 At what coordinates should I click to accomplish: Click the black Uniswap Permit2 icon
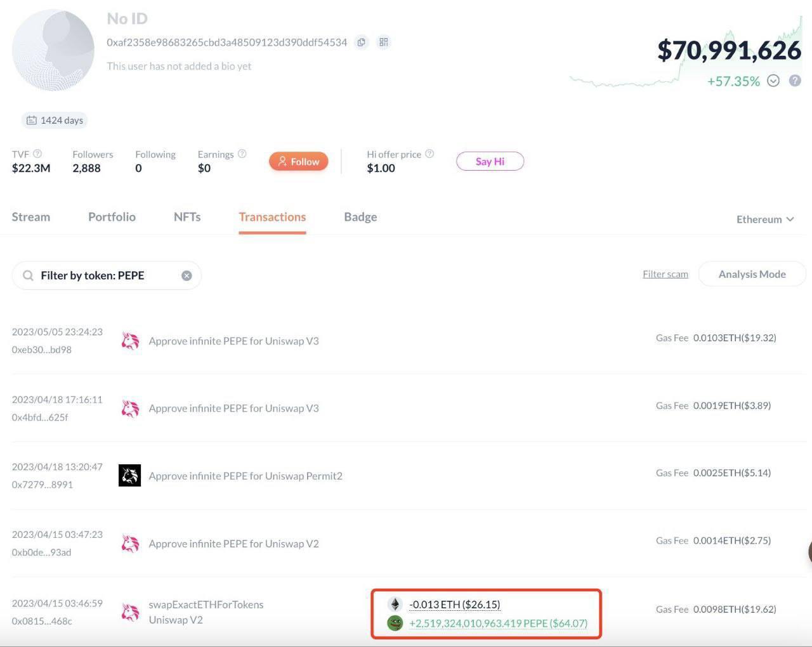point(129,475)
